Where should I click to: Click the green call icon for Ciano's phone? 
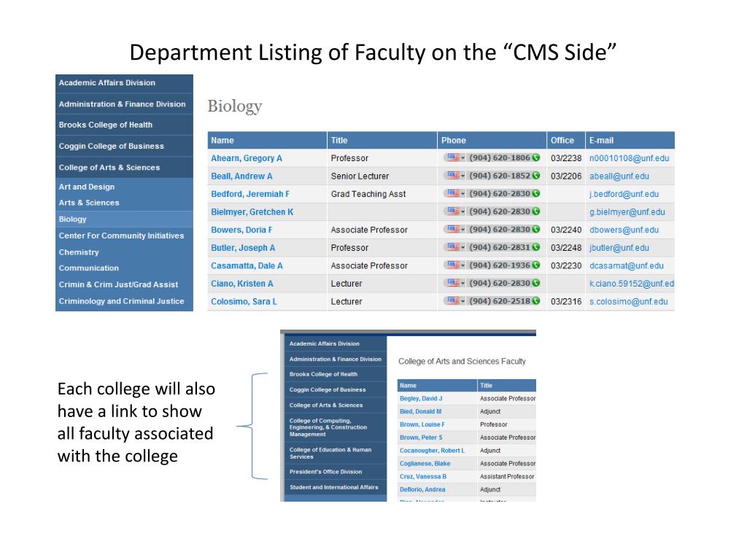point(536,283)
